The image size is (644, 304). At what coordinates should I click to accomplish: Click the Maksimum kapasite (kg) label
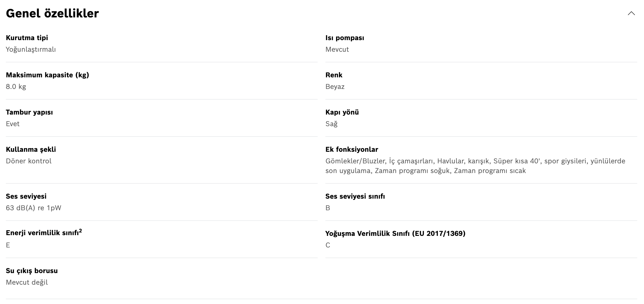tap(47, 75)
